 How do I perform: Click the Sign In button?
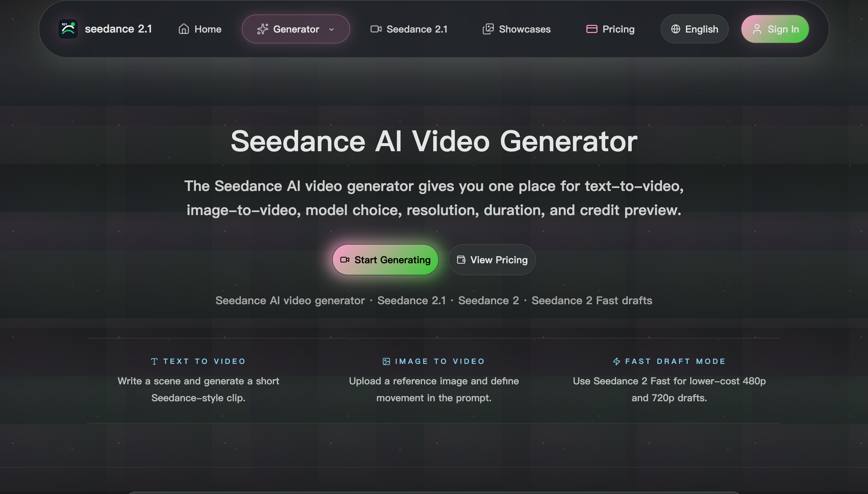[775, 29]
